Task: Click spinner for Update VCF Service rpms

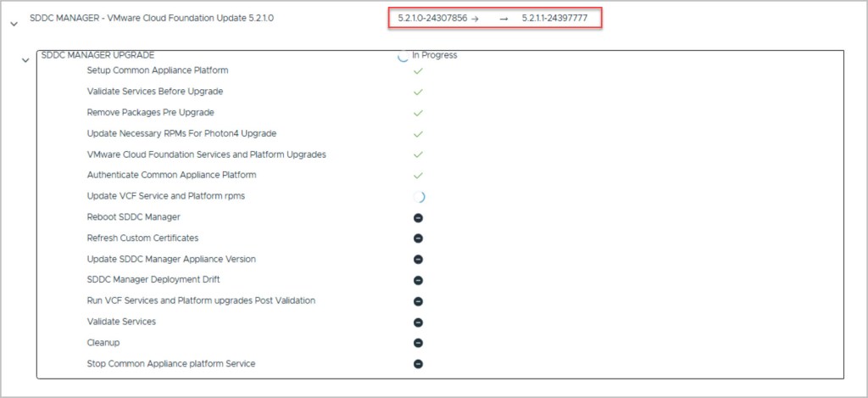Action: [418, 196]
